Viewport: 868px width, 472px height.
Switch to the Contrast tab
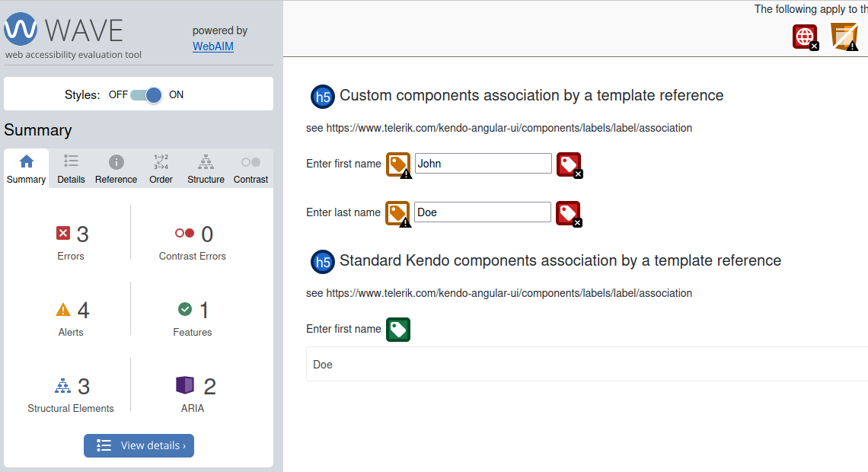click(x=251, y=169)
